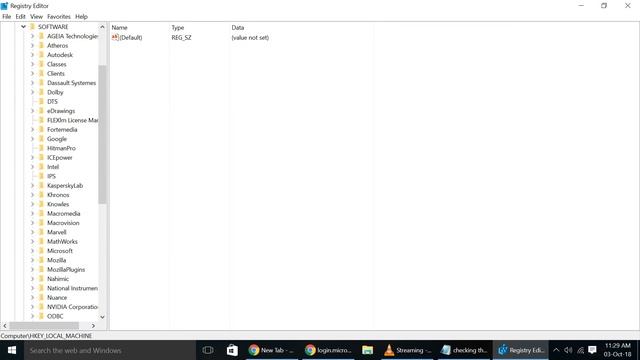This screenshot has width=640, height=360.
Task: Switch to the VLC Streaming taskbar item
Action: [408, 350]
